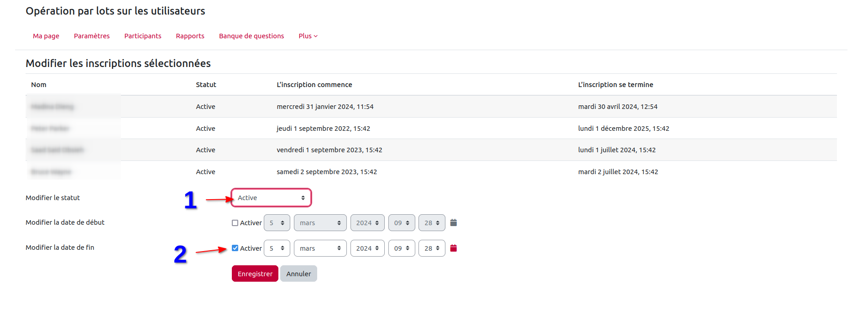Open the end date month dropdown
This screenshot has height=325, width=868.
click(320, 248)
